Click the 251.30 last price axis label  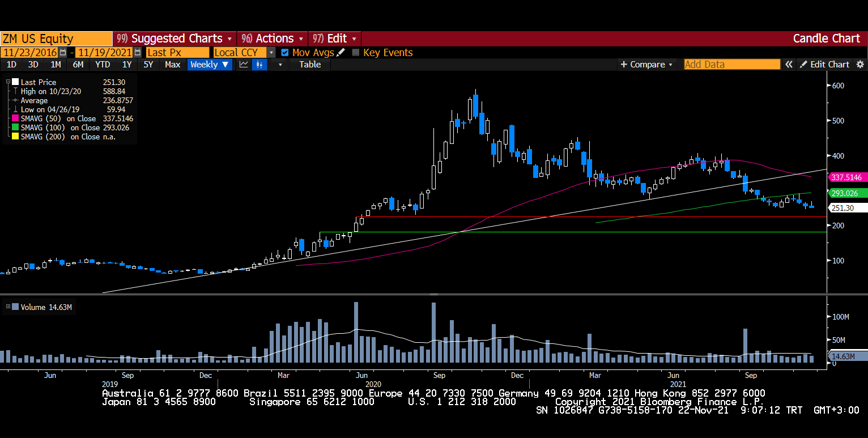click(848, 208)
